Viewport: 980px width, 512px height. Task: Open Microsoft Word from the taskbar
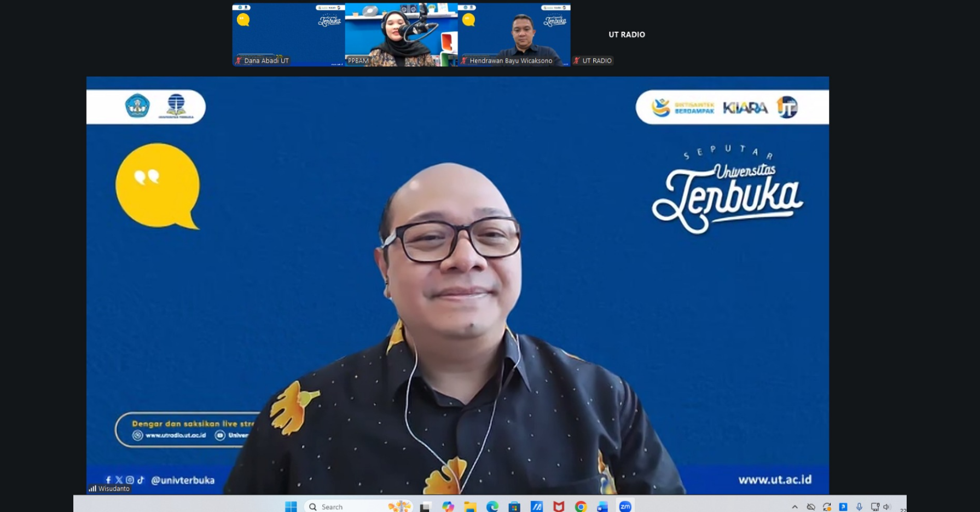(602, 507)
